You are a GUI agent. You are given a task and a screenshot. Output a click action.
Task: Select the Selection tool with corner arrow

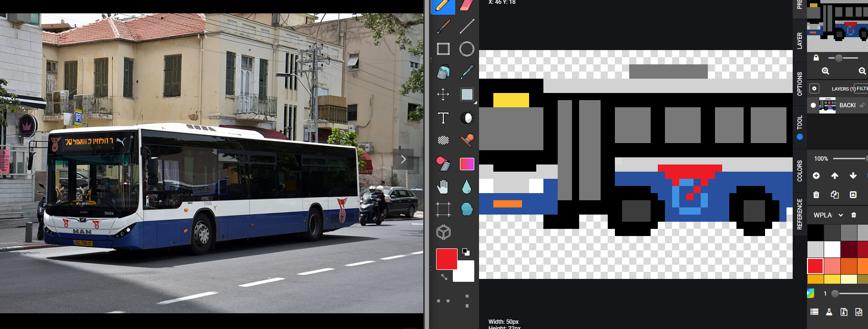[468, 95]
